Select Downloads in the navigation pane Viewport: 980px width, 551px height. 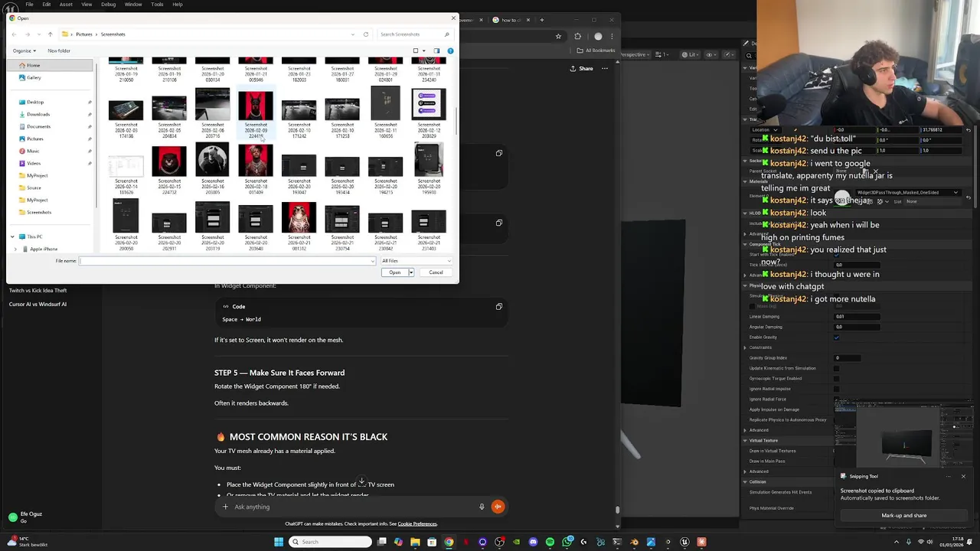(x=38, y=114)
